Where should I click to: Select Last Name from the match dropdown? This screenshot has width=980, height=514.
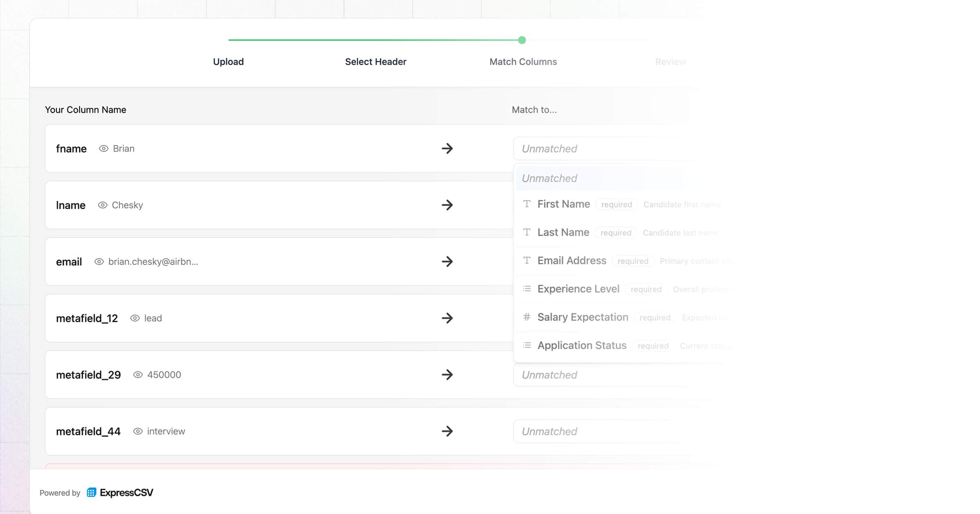tap(563, 232)
